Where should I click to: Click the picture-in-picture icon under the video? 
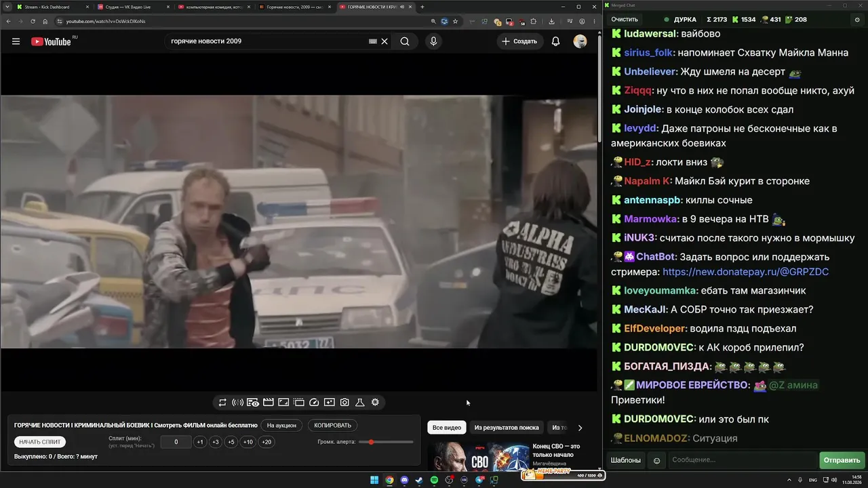[x=283, y=403]
